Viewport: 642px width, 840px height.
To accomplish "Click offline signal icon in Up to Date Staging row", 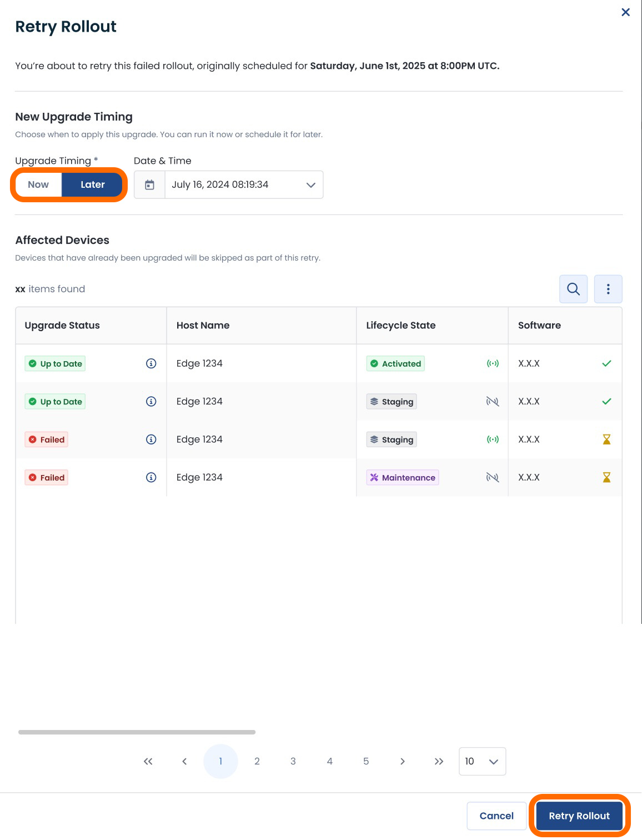I will click(x=493, y=401).
